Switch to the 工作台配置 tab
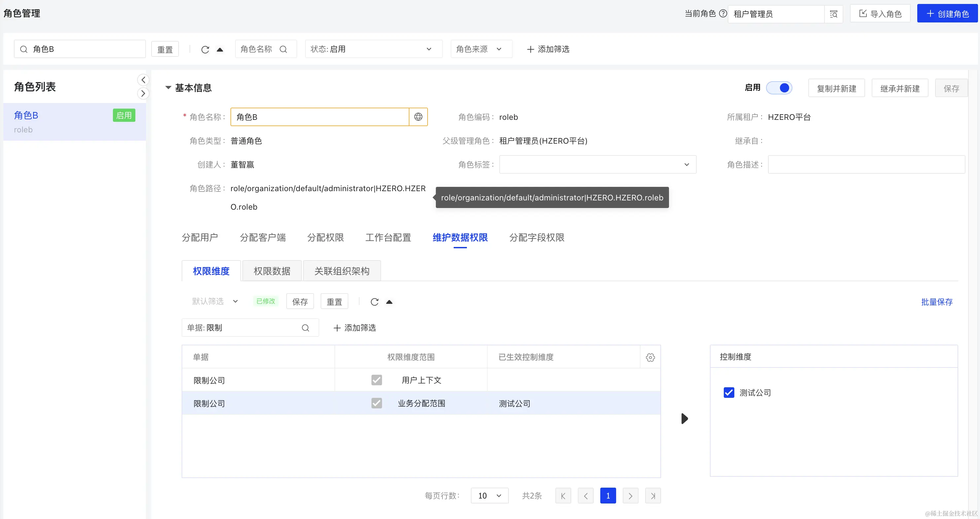The height and width of the screenshot is (519, 980). [x=388, y=237]
